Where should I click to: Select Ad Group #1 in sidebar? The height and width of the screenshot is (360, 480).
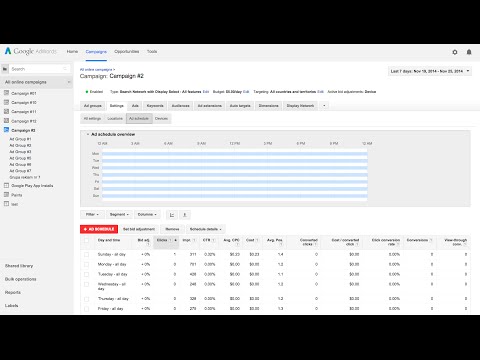20,139
